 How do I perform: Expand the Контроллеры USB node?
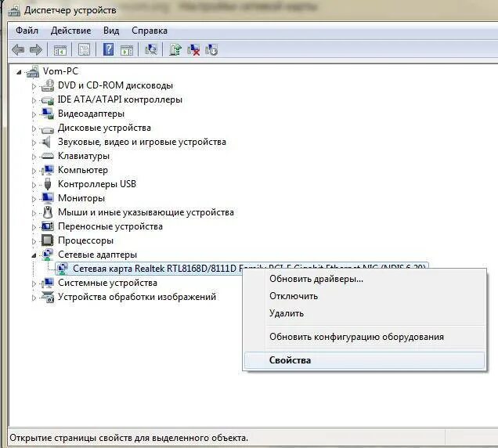[34, 185]
